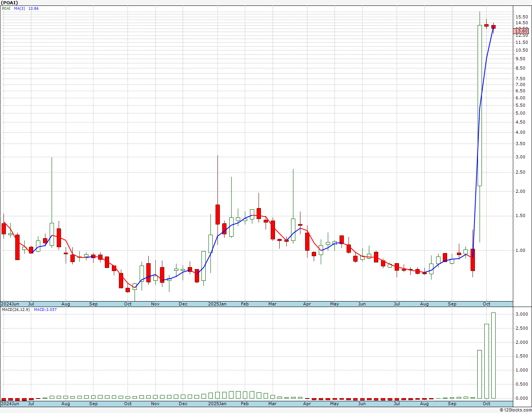Select 2024Jun on the price chart time axis
This screenshot has width=532, height=413.
10,304
